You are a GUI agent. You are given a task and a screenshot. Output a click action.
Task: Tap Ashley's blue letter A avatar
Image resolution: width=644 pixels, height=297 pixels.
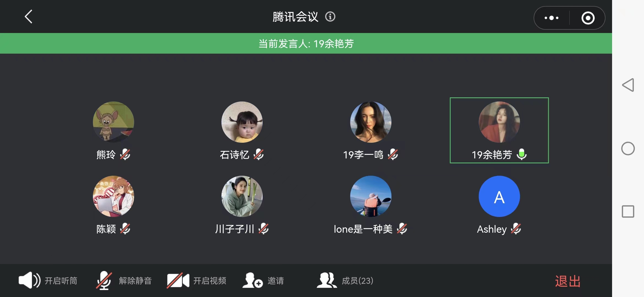coord(499,196)
